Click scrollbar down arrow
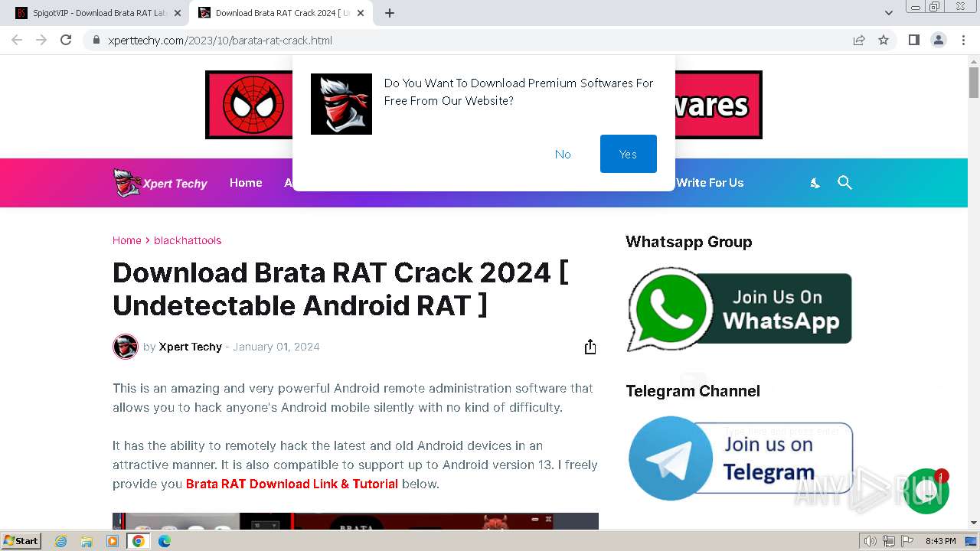980x551 pixels. (x=974, y=523)
